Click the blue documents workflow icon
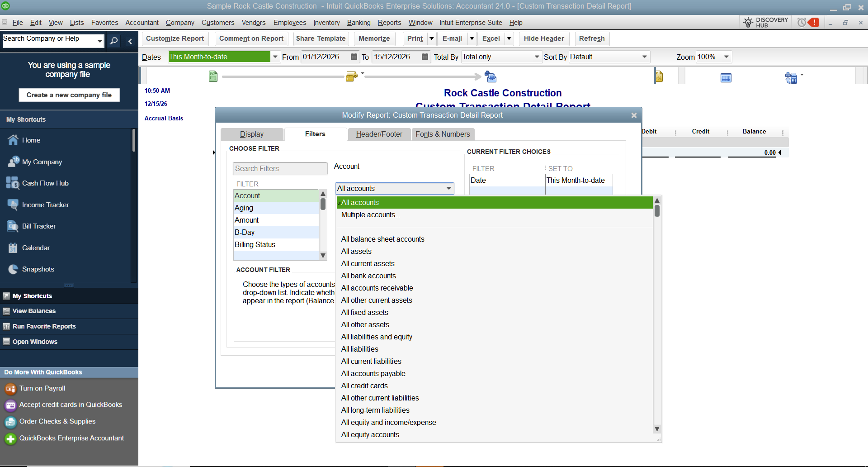This screenshot has width=868, height=467. point(491,76)
